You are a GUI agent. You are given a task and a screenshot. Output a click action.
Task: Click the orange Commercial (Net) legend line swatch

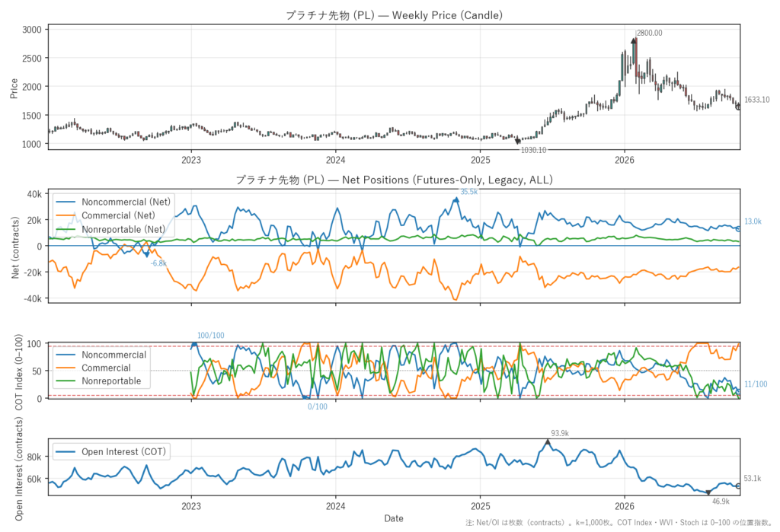pos(66,216)
